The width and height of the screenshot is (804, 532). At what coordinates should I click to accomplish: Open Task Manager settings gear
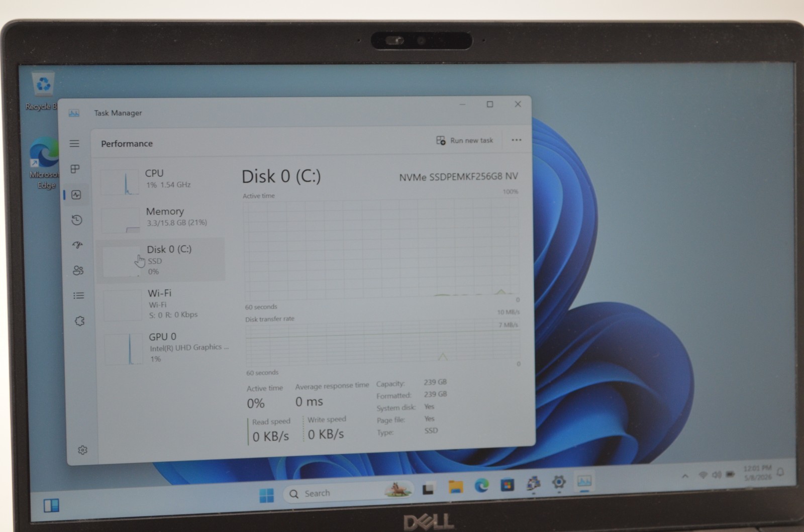pyautogui.click(x=83, y=450)
